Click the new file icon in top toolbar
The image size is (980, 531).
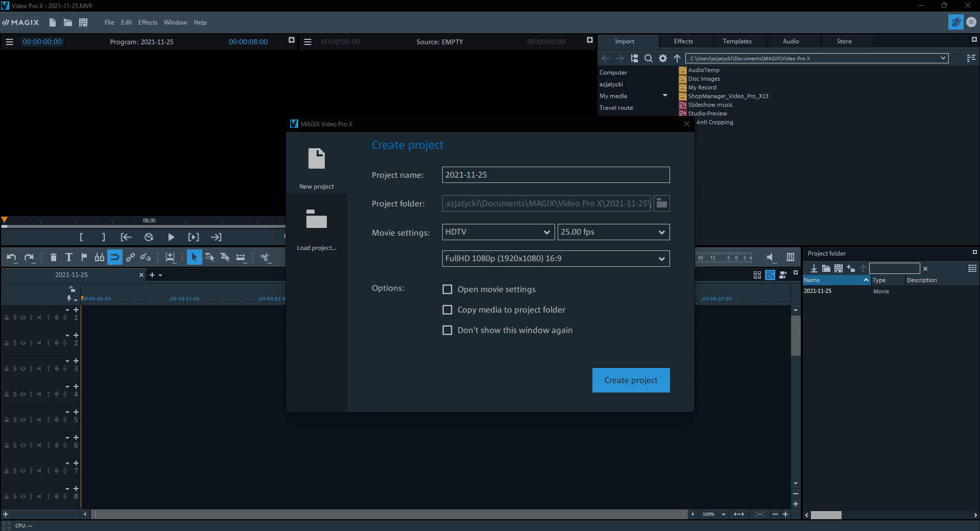(x=52, y=22)
